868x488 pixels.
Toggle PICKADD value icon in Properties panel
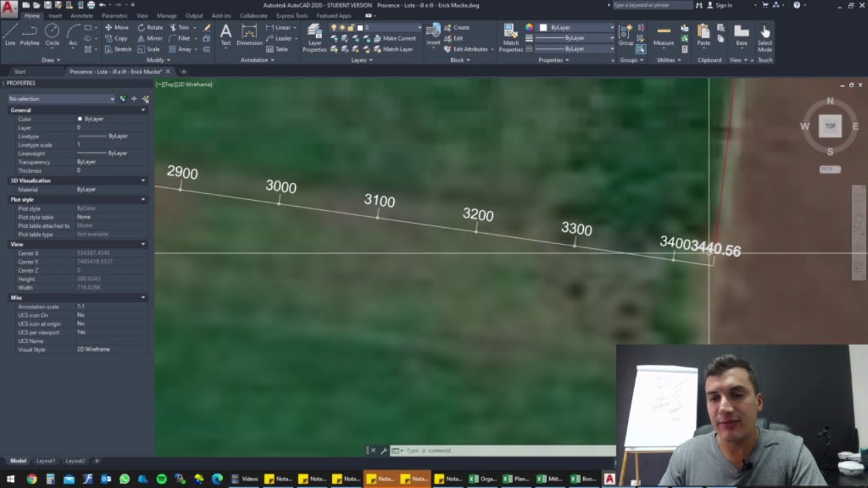tap(123, 99)
